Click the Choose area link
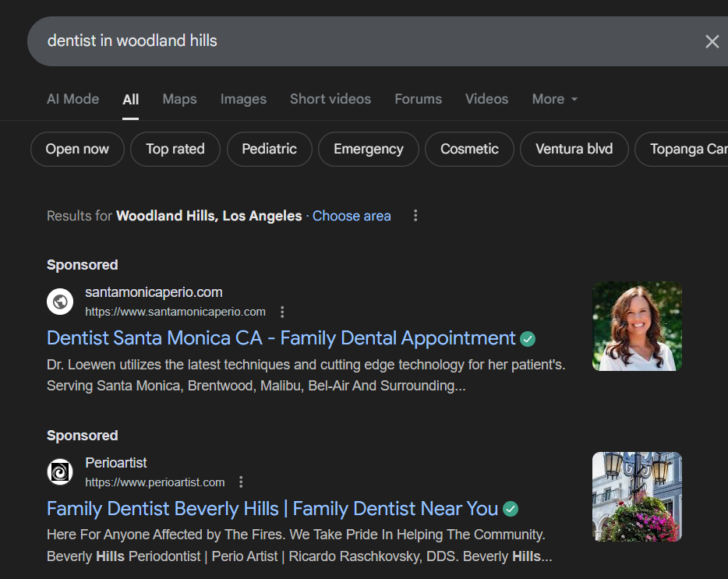 pyautogui.click(x=352, y=216)
